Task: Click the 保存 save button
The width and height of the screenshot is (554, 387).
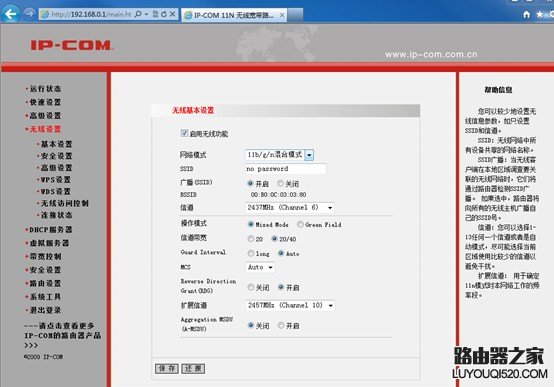Action: (167, 369)
